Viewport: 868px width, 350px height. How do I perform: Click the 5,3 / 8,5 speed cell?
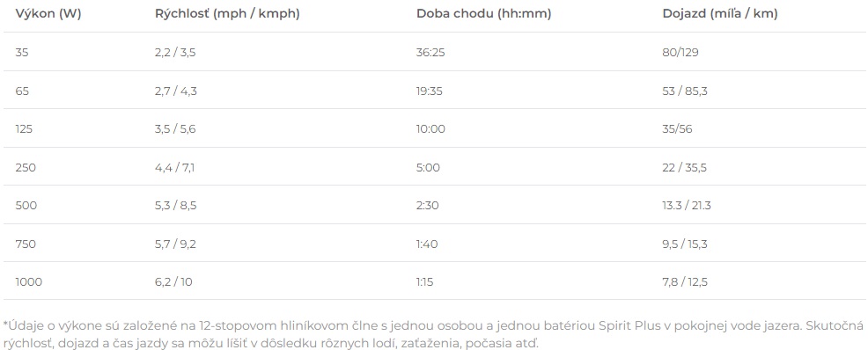[x=176, y=205]
